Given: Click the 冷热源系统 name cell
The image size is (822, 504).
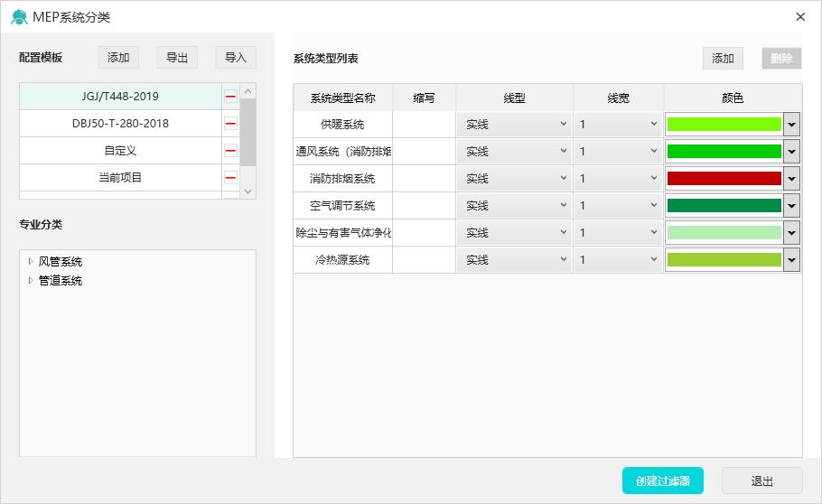Looking at the screenshot, I should tap(343, 259).
